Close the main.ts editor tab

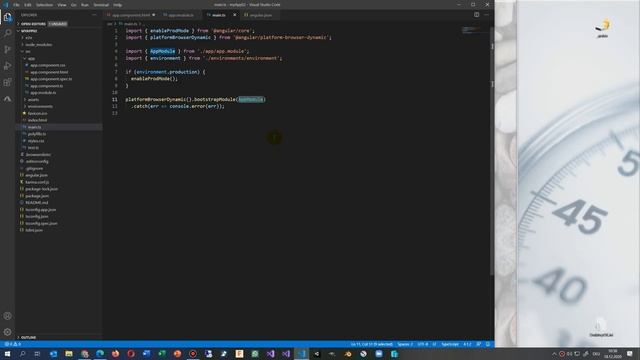coord(234,15)
